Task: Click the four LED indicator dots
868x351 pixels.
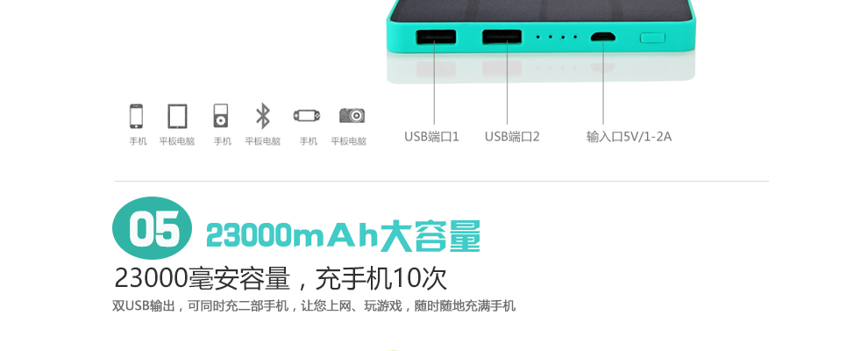Action: 557,37
